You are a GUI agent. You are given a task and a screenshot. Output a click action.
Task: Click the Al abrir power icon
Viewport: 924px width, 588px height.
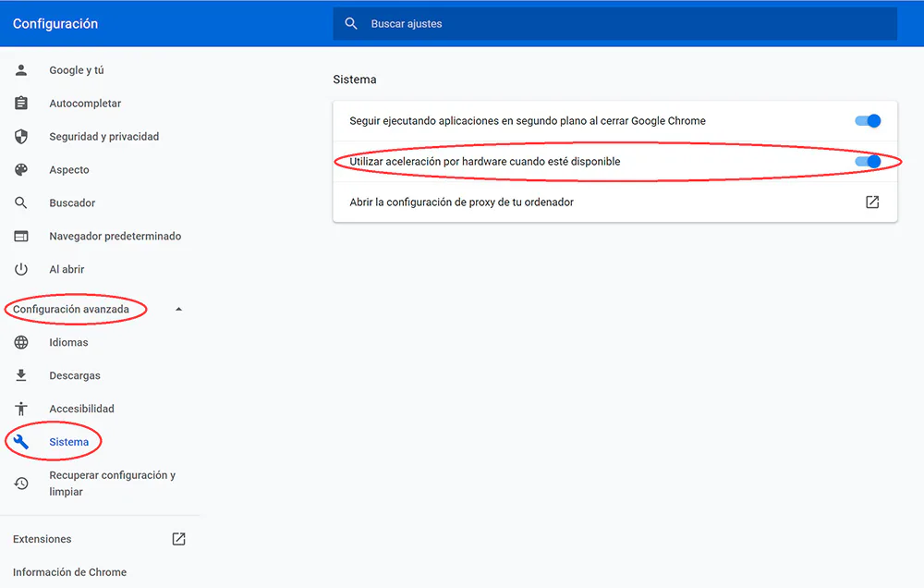20,269
